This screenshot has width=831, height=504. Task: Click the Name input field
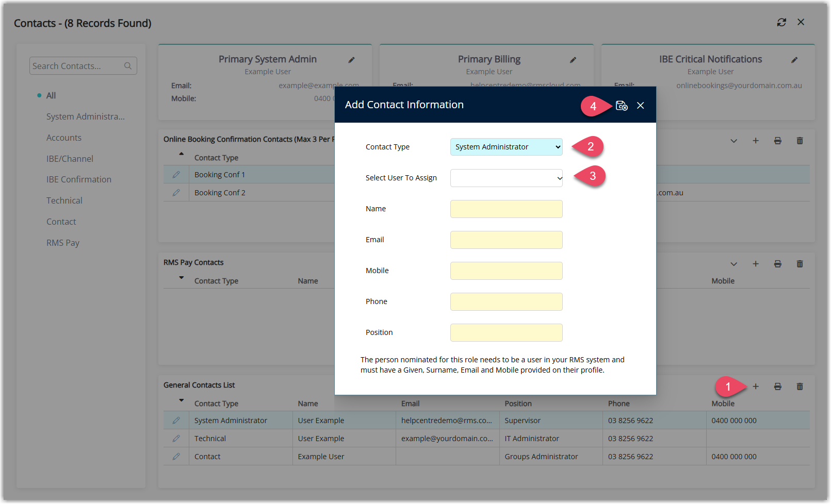(507, 209)
